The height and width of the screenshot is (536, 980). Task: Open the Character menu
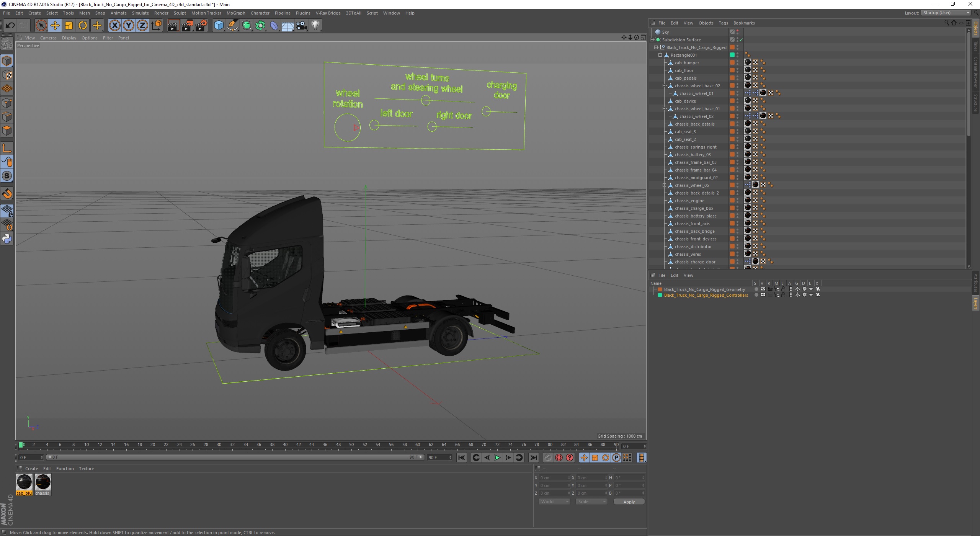coord(260,13)
